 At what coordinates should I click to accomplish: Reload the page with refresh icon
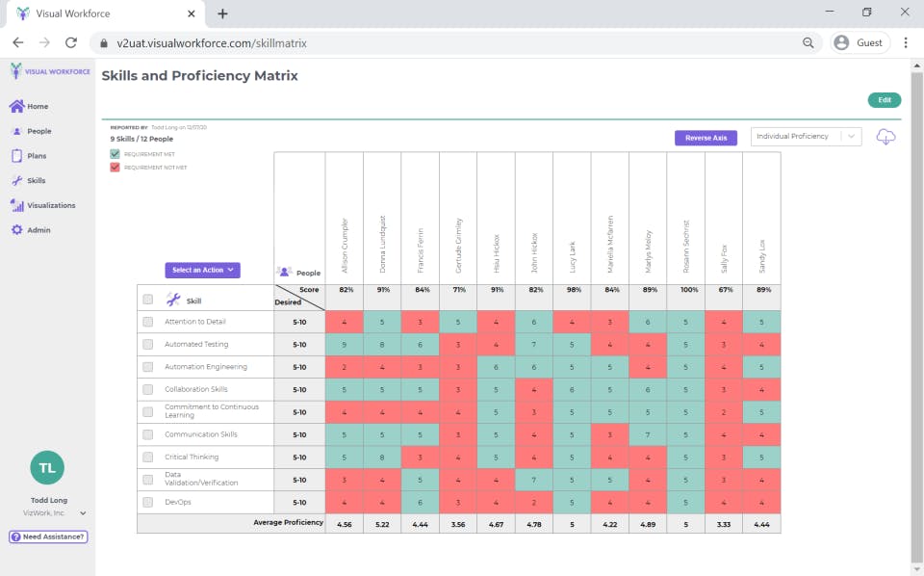coord(71,42)
